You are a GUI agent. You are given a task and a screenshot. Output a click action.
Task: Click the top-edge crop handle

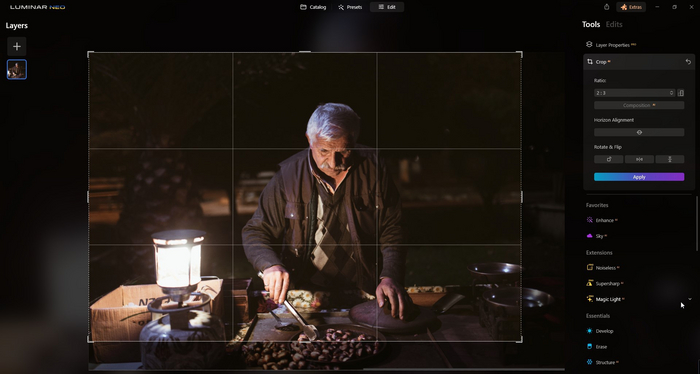pyautogui.click(x=305, y=52)
